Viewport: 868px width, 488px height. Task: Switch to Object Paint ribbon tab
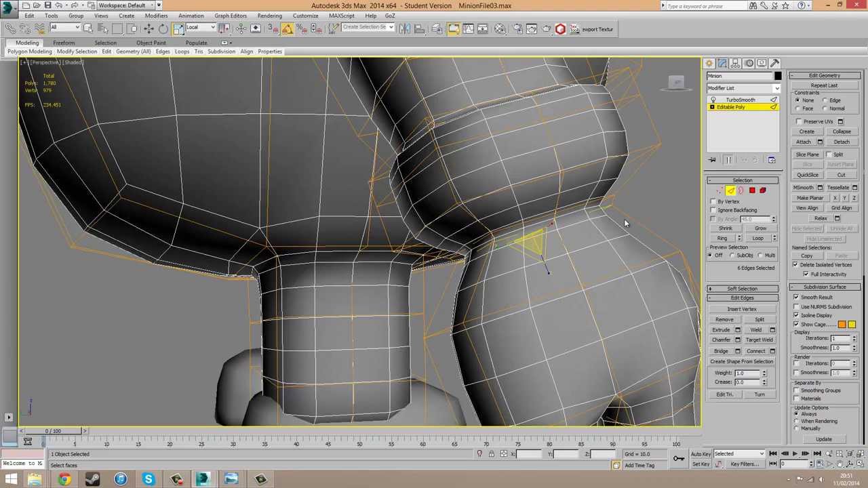tap(151, 43)
